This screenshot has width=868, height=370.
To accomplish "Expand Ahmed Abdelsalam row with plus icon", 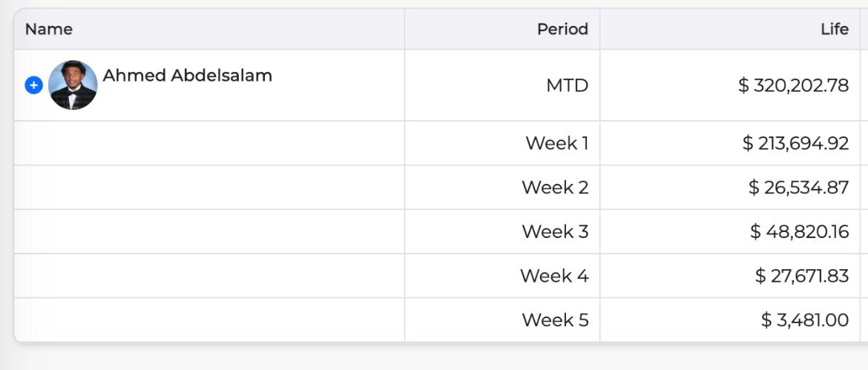I will click(33, 85).
